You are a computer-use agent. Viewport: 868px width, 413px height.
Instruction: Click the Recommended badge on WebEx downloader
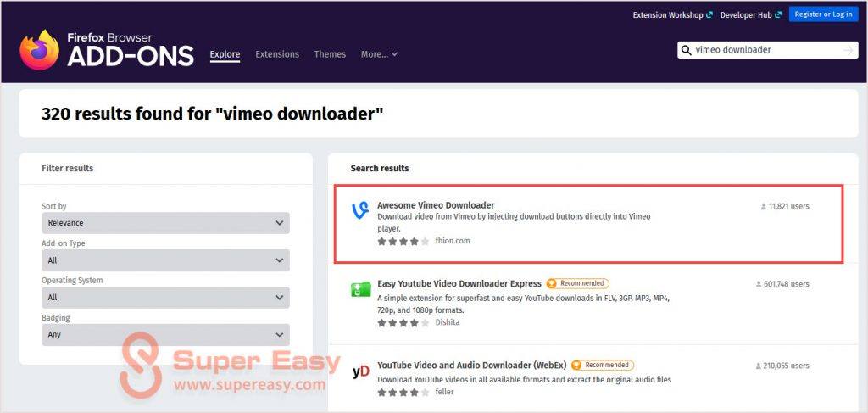pos(603,366)
